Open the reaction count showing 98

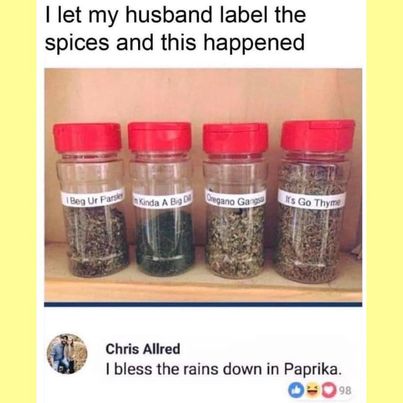(345, 390)
